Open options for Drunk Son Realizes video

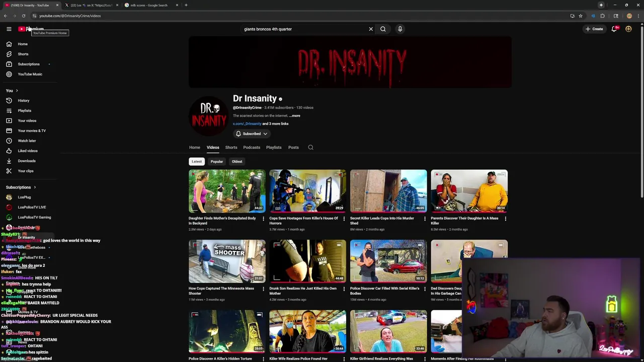pos(344,289)
